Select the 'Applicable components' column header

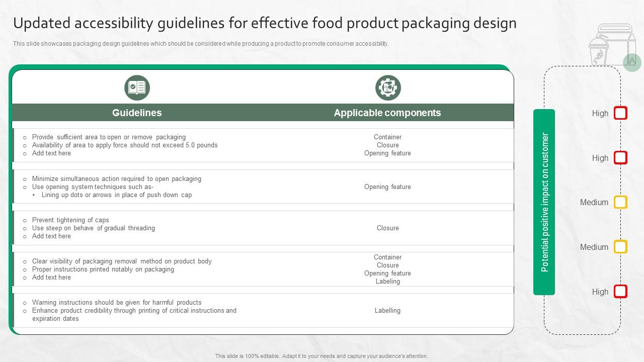[387, 113]
